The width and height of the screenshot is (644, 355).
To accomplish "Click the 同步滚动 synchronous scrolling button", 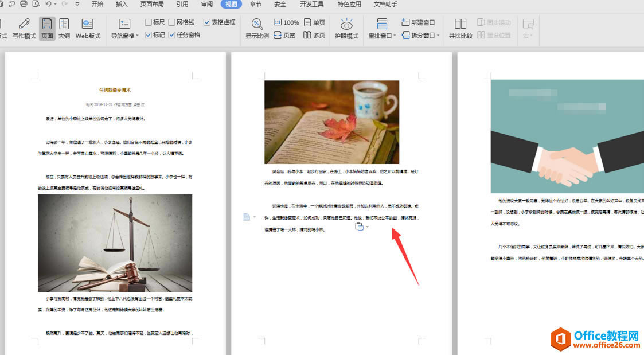I will coord(494,22).
